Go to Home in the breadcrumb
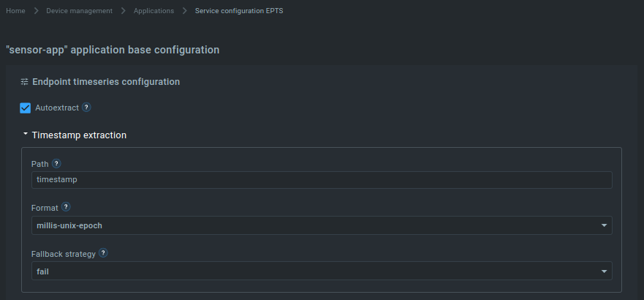644x300 pixels. click(15, 11)
